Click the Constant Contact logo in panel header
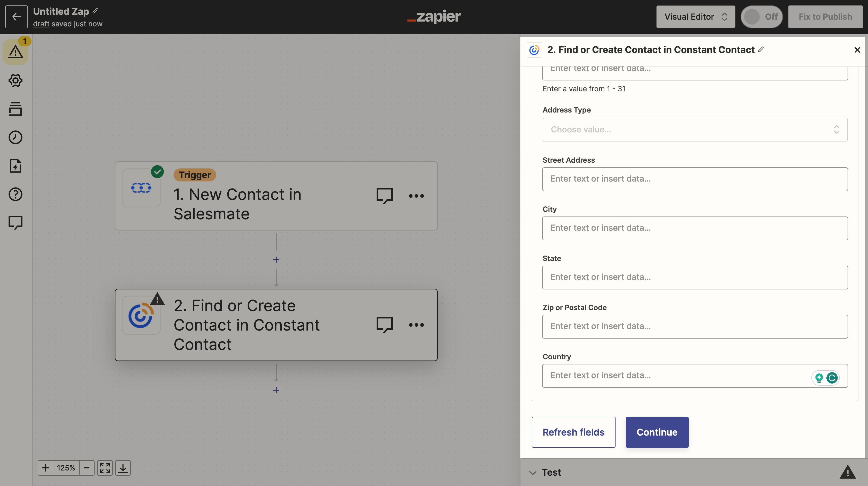This screenshot has height=486, width=868. click(x=534, y=50)
